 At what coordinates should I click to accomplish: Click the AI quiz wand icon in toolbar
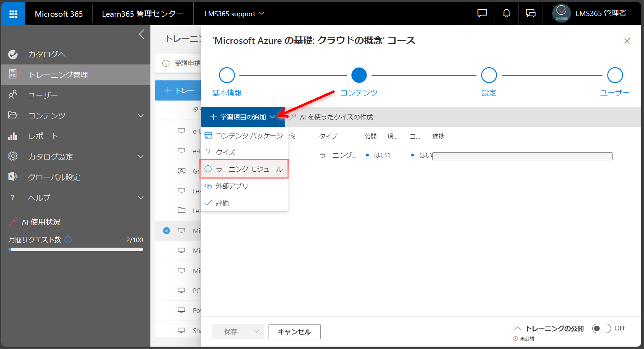pyautogui.click(x=293, y=117)
